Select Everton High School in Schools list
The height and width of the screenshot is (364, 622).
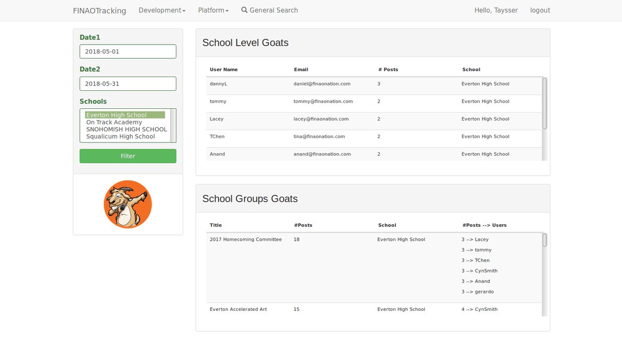click(x=125, y=115)
